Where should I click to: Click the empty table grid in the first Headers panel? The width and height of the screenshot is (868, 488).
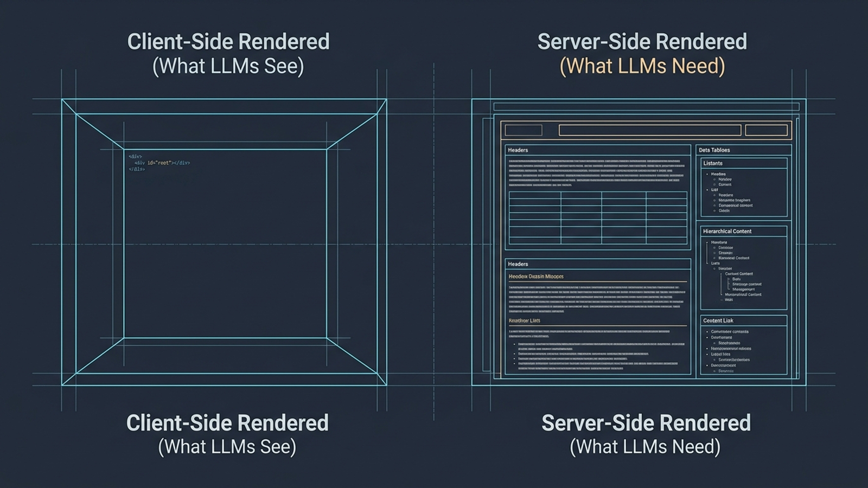click(598, 217)
